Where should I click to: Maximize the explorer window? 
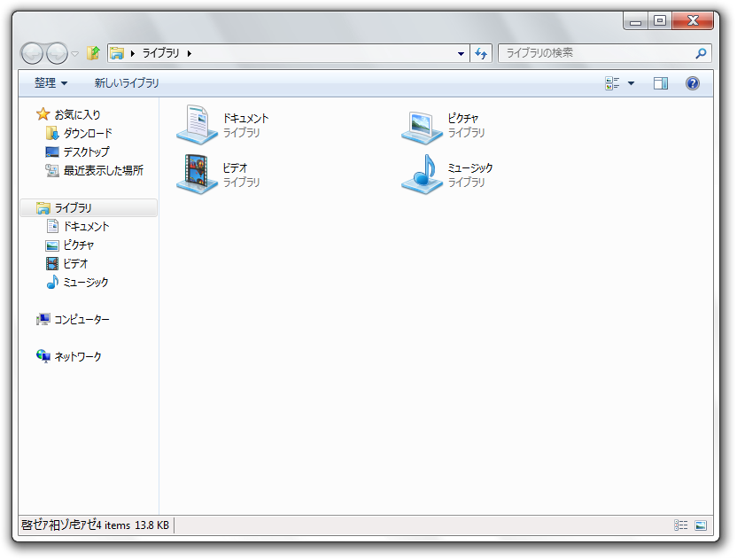660,20
